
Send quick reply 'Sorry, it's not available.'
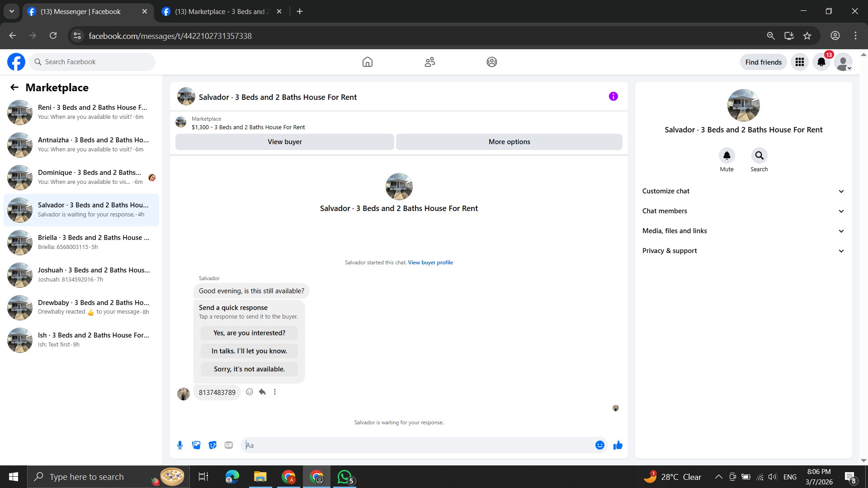250,369
